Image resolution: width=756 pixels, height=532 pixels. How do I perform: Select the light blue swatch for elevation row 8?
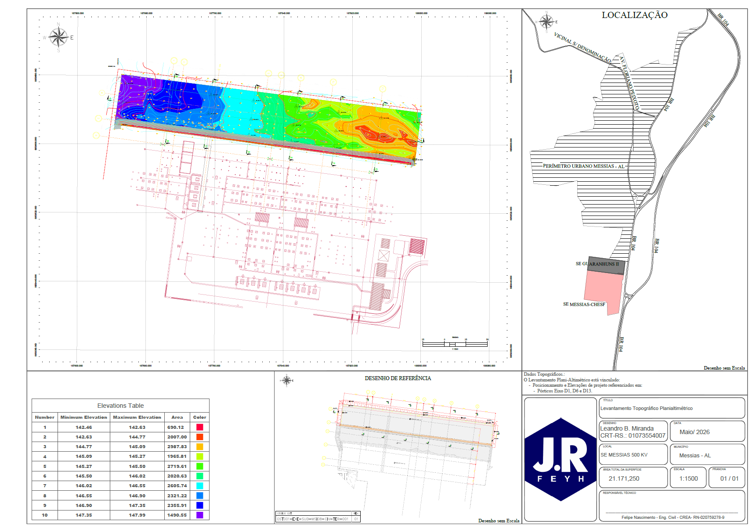199,496
